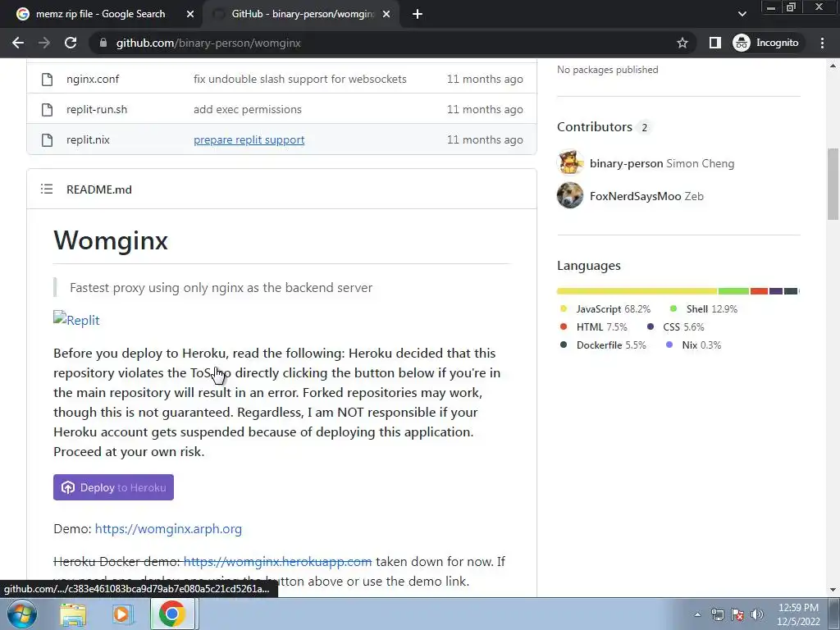Close the Google Search tab
Viewport: 840px width, 630px height.
click(190, 15)
